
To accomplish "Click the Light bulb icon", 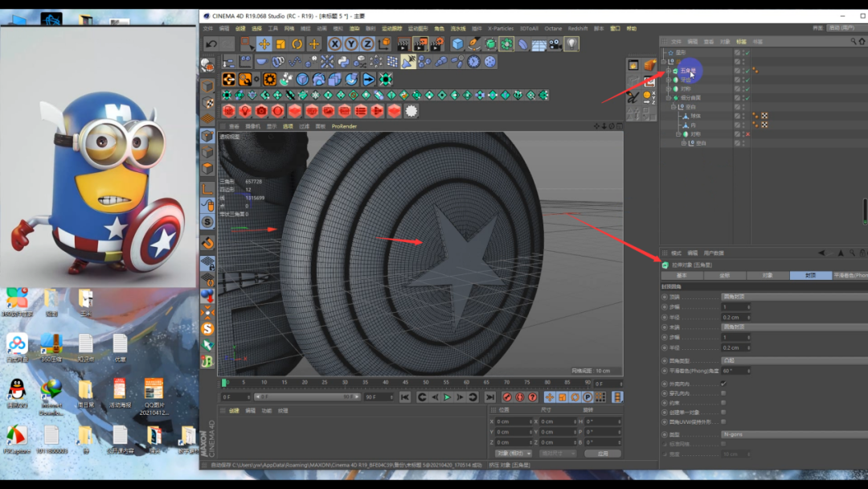I will 571,43.
